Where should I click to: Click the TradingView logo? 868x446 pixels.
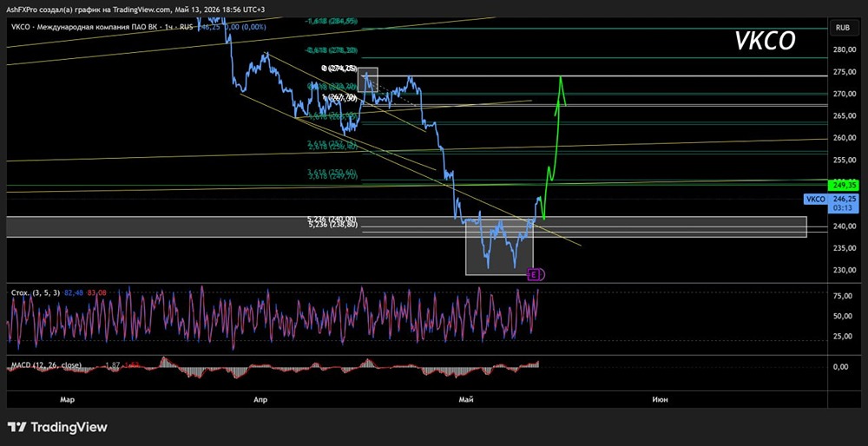point(57,427)
